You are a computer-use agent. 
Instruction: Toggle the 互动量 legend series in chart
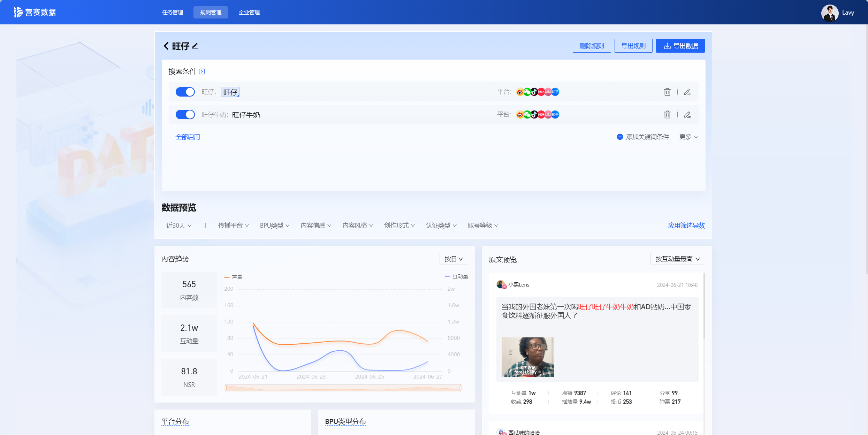click(457, 276)
